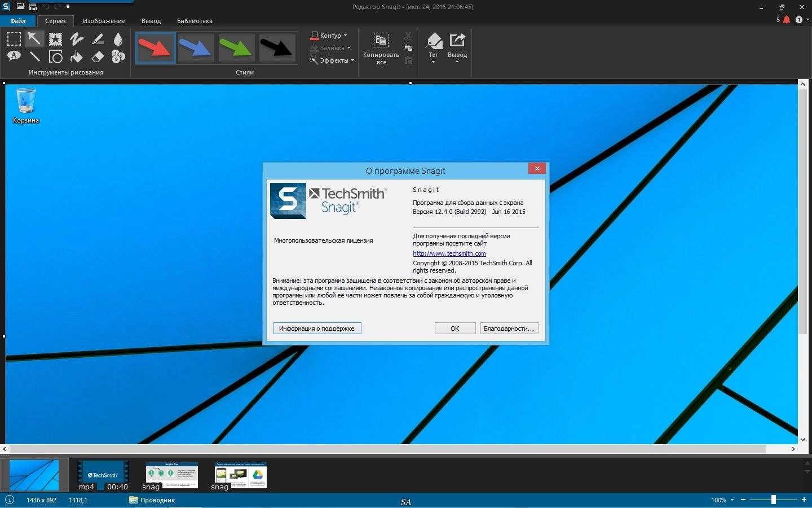This screenshot has width=812, height=508.
Task: Click the paste clipboard icon
Action: coord(408,60)
